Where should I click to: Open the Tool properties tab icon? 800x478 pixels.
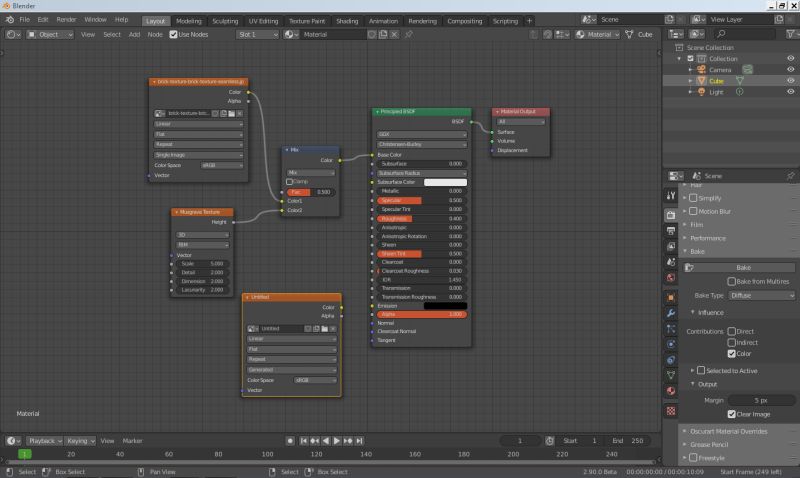[671, 195]
